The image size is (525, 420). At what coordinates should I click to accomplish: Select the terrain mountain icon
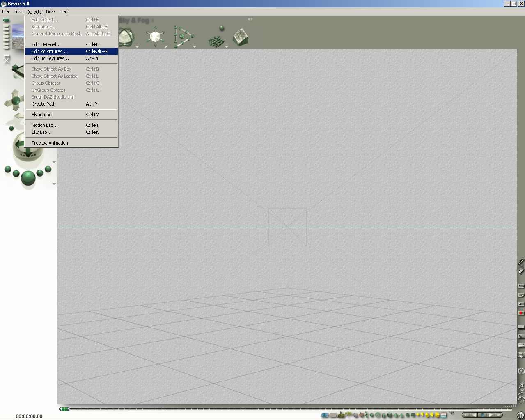tap(340, 415)
